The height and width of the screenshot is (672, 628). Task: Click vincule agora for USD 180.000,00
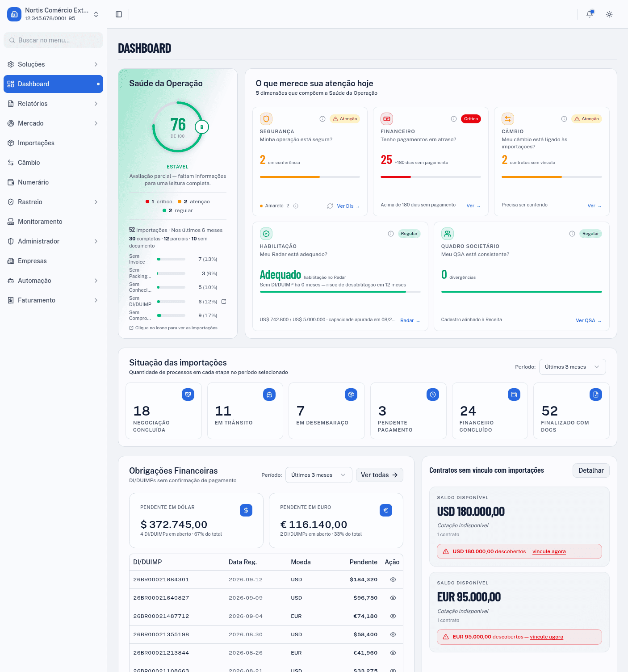tap(549, 551)
